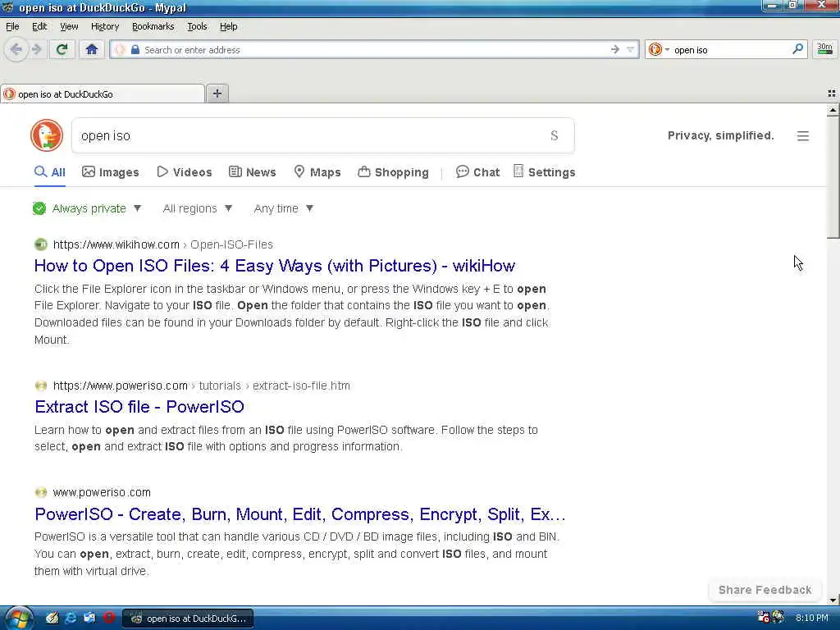
Task: Expand the All regions dropdown
Action: [197, 208]
